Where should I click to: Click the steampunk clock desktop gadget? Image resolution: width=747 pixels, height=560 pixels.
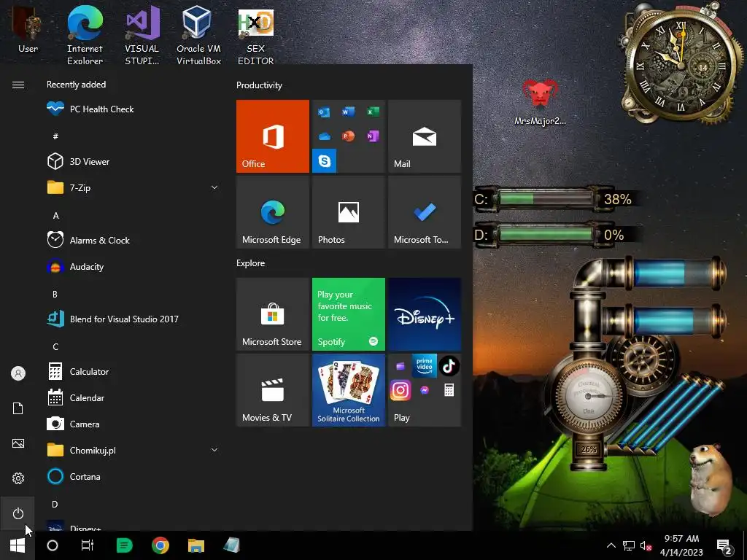tap(681, 64)
